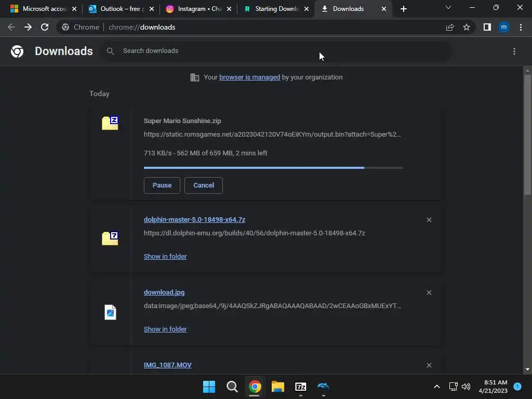Open 7-Zip from the taskbar

(x=301, y=387)
